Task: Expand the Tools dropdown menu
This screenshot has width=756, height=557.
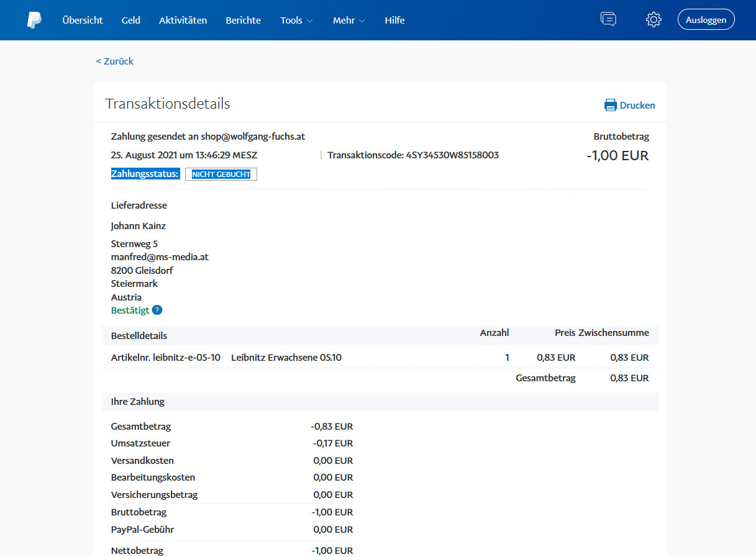Action: tap(296, 20)
